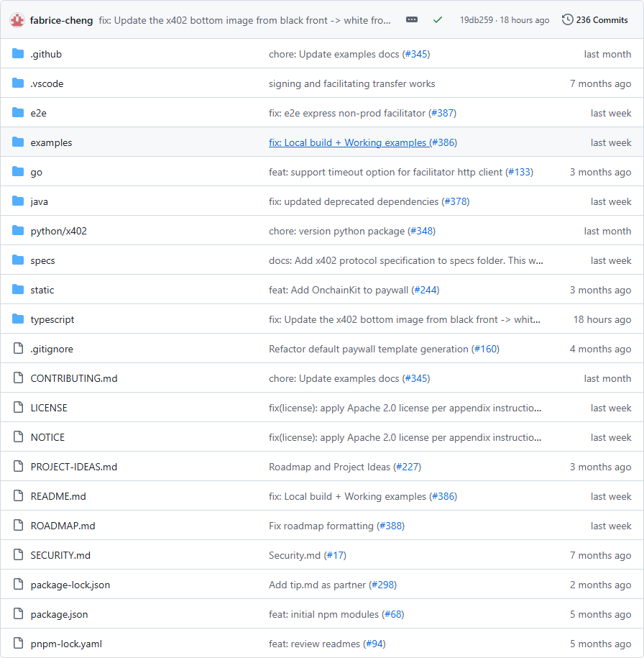Screen dimensions: 644x658
Task: Click the typescript folder icon
Action: 18,319
